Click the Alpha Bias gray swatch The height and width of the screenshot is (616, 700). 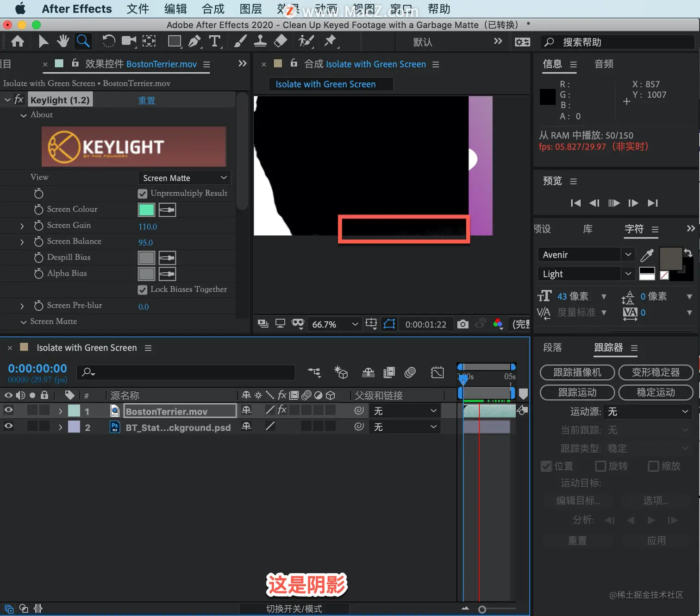coord(146,274)
